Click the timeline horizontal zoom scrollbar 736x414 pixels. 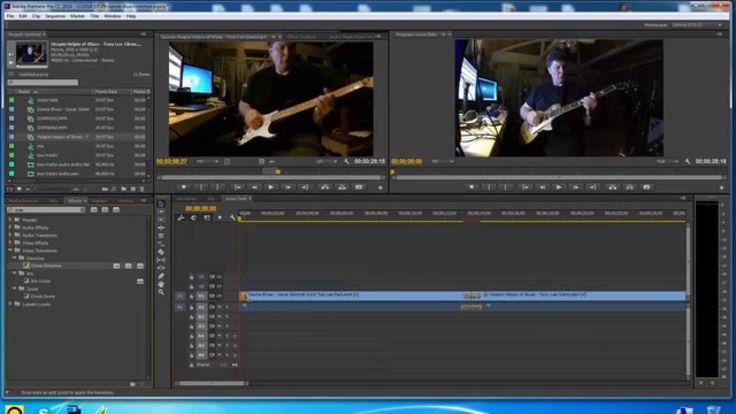pos(212,383)
